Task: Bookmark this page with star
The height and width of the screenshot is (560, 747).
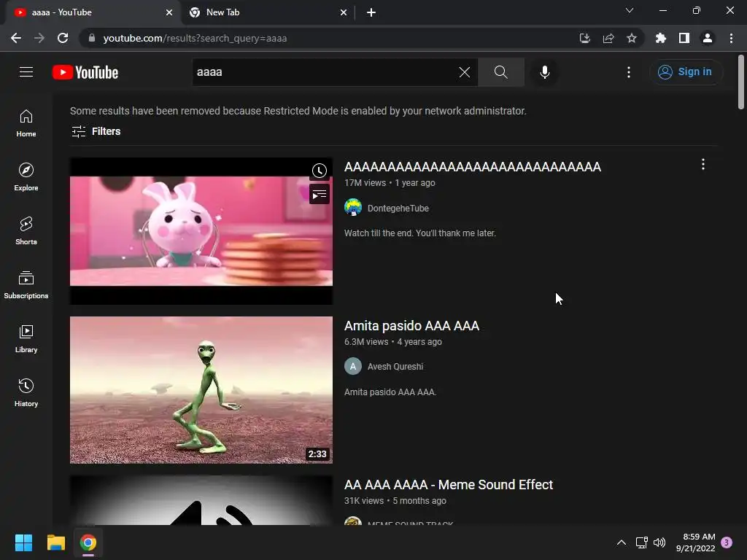Action: pyautogui.click(x=632, y=38)
